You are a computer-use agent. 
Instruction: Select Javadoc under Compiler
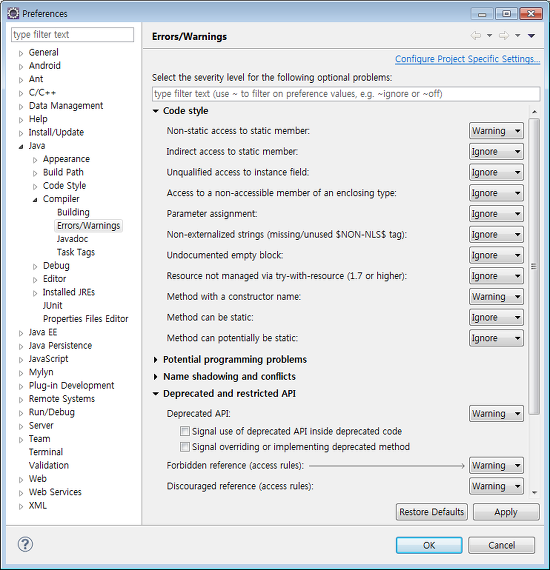point(72,239)
